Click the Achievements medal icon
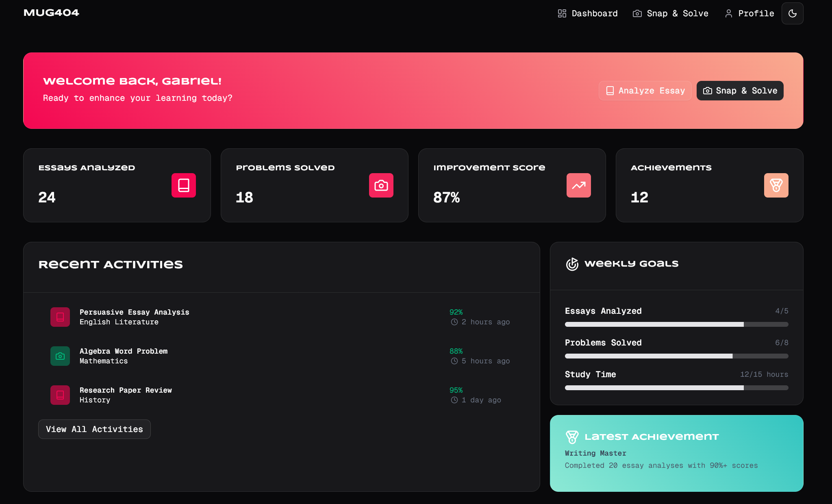The height and width of the screenshot is (504, 832). [776, 185]
